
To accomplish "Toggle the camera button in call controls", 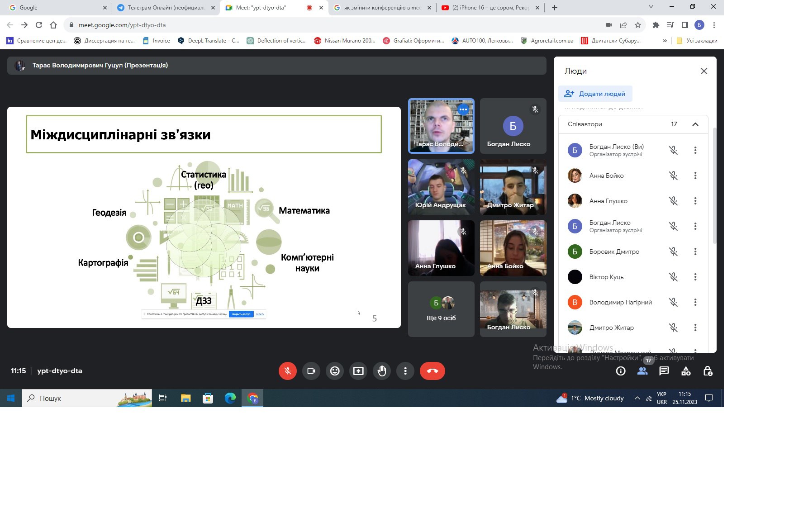I will coord(311,371).
